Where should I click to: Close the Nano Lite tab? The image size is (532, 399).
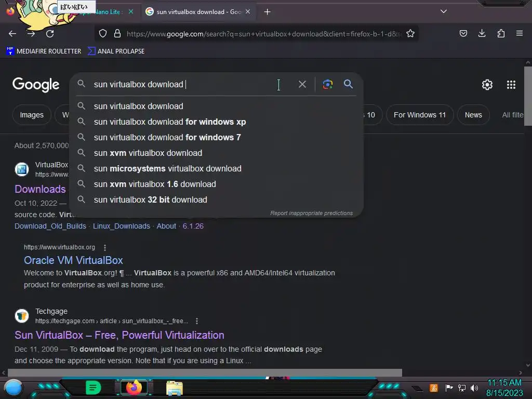(x=131, y=11)
